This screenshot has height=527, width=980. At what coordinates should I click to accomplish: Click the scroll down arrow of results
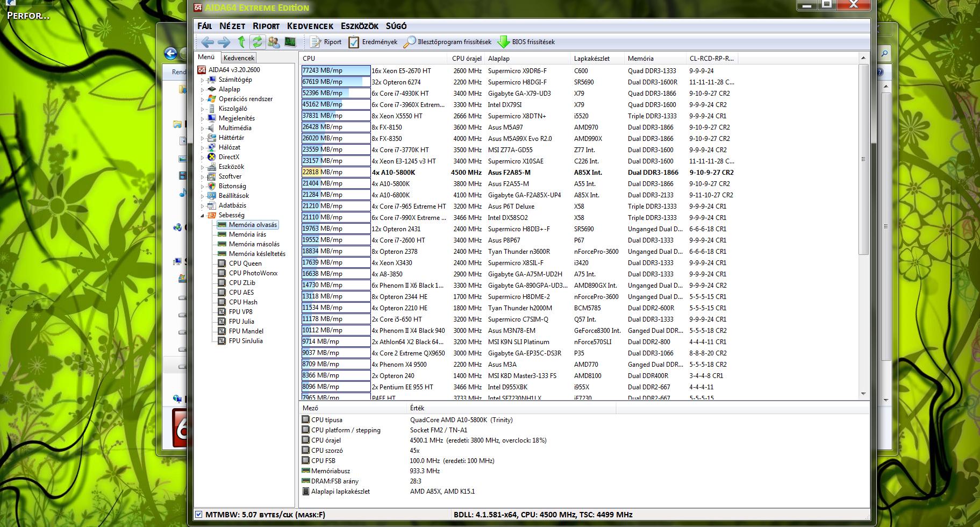pyautogui.click(x=863, y=394)
